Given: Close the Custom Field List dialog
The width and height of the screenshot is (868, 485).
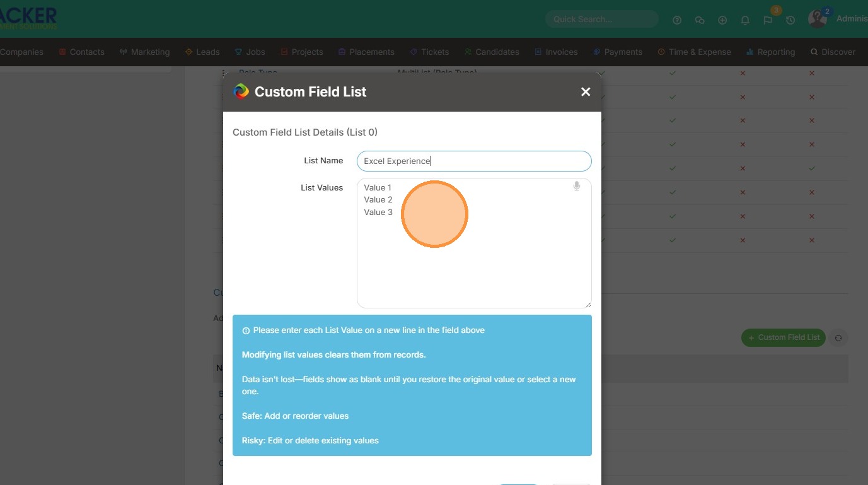Looking at the screenshot, I should (586, 92).
